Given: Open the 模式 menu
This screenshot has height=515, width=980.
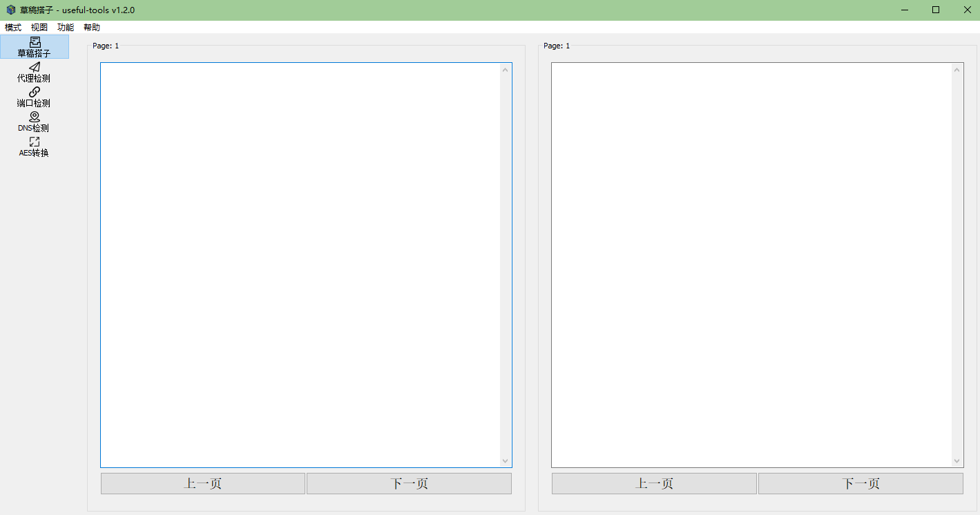Looking at the screenshot, I should coord(13,28).
